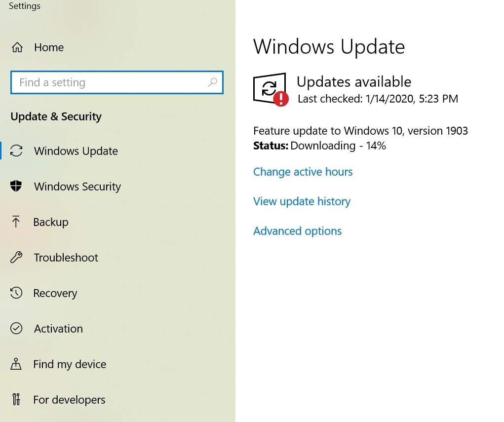Click the Windows Security shield icon

16,186
